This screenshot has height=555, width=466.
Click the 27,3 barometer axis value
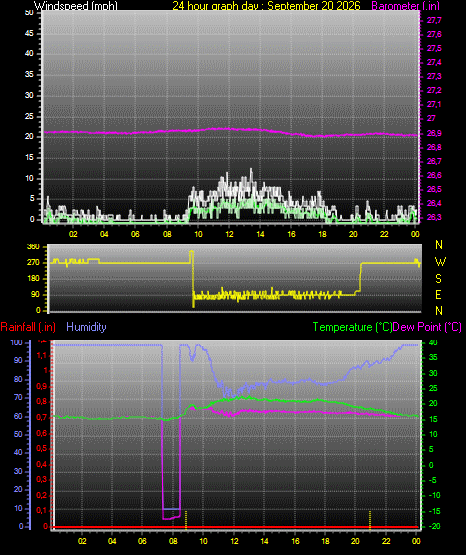click(x=434, y=76)
